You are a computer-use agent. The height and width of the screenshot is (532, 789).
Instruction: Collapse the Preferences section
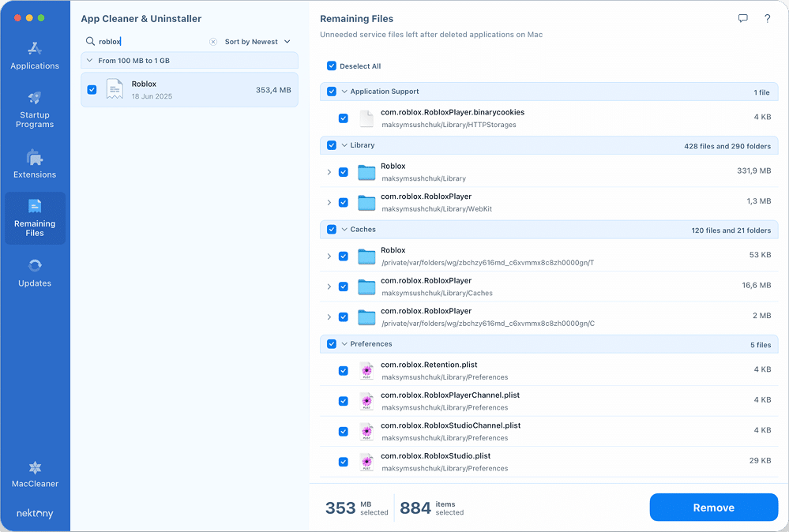pyautogui.click(x=344, y=344)
